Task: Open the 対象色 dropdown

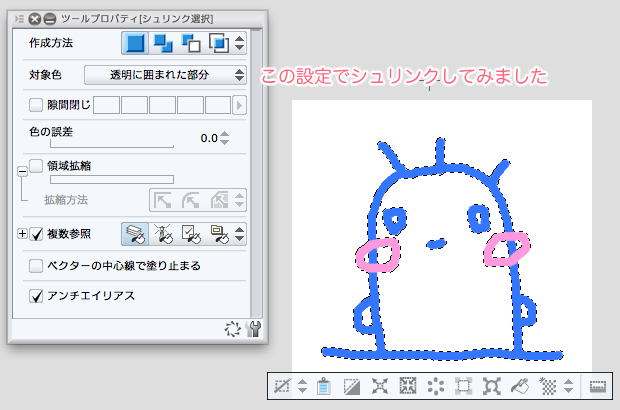Action: [x=165, y=74]
